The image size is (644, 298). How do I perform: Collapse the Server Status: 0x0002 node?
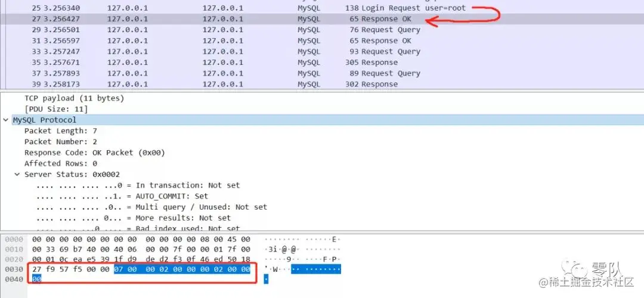pos(17,175)
